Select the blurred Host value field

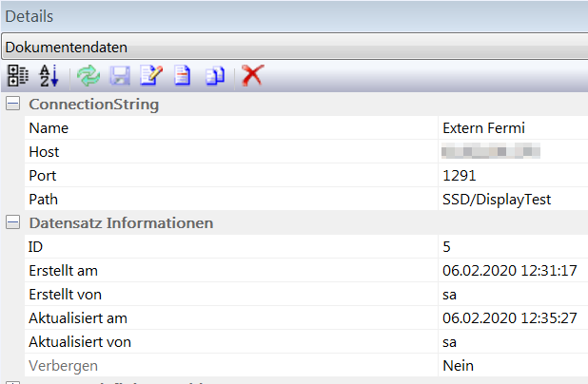click(491, 151)
